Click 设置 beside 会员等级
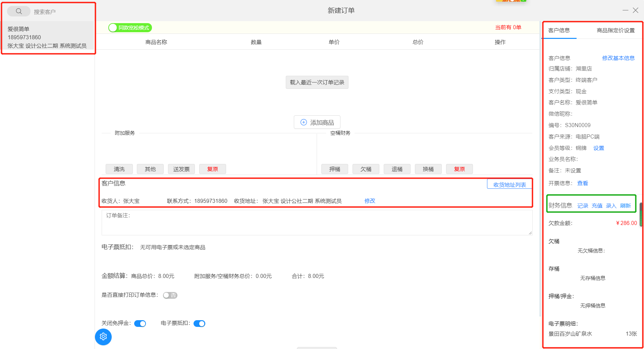This screenshot has height=349, width=644. [x=598, y=148]
